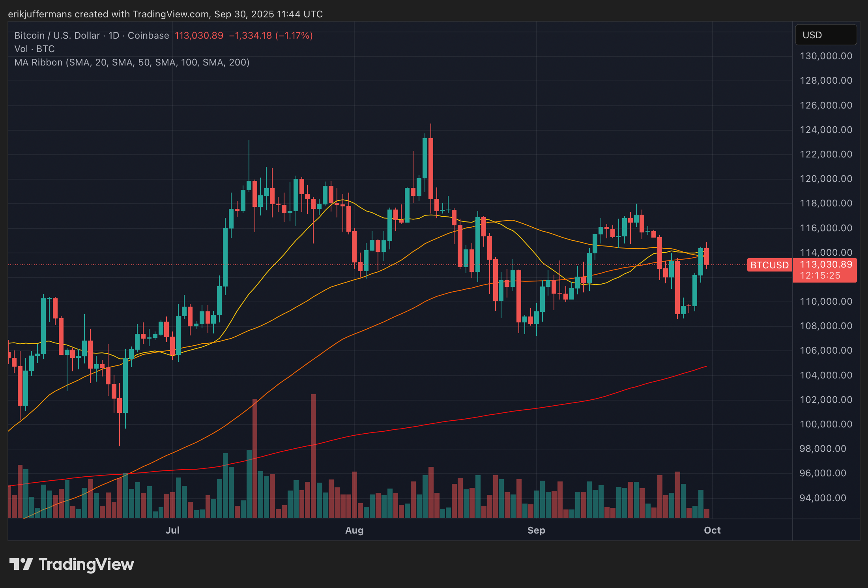This screenshot has height=588, width=868.
Task: Click the Sep label on time axis
Action: click(x=536, y=530)
